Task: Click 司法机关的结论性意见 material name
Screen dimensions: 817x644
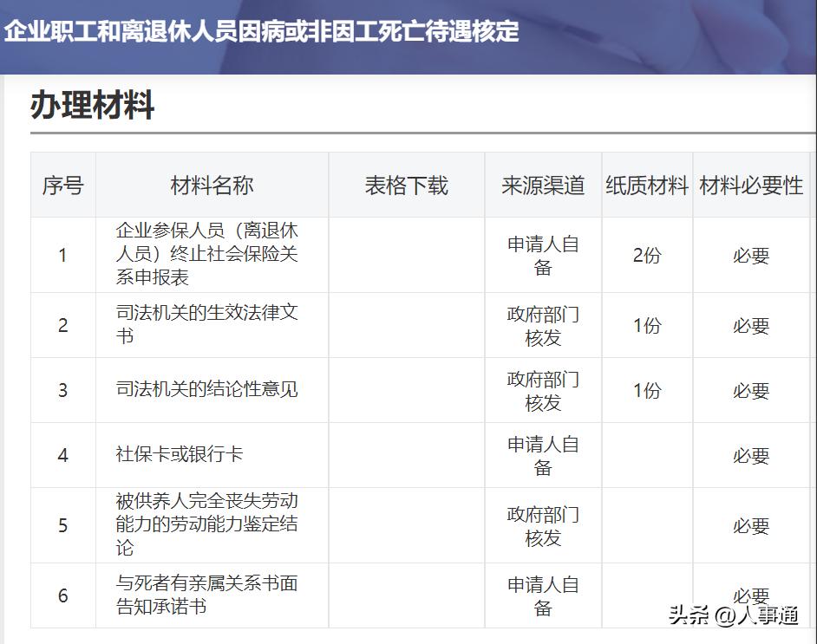Action: [208, 390]
